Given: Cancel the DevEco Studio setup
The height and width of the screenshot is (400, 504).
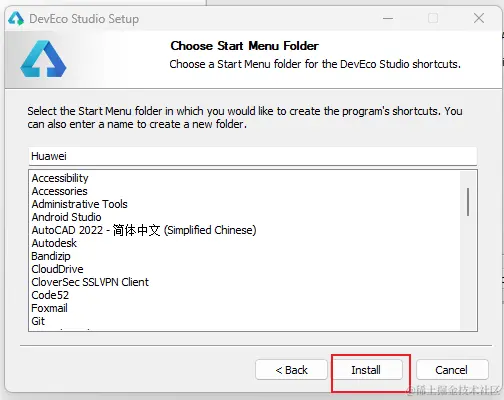Looking at the screenshot, I should click(452, 370).
